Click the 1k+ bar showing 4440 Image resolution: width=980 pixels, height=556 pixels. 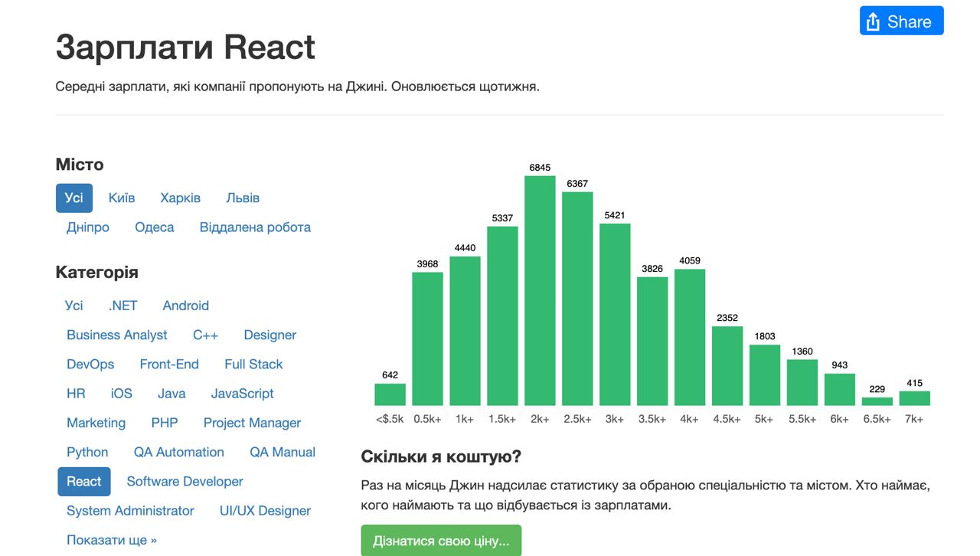465,331
